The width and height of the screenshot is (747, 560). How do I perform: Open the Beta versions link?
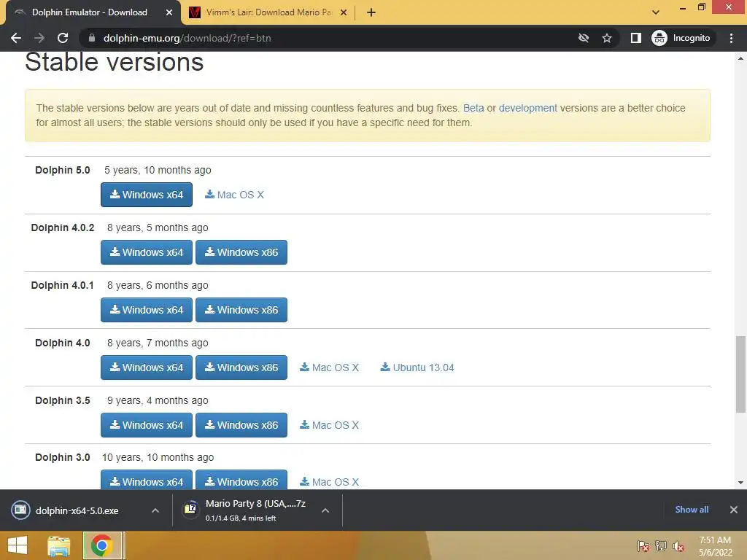coord(473,108)
